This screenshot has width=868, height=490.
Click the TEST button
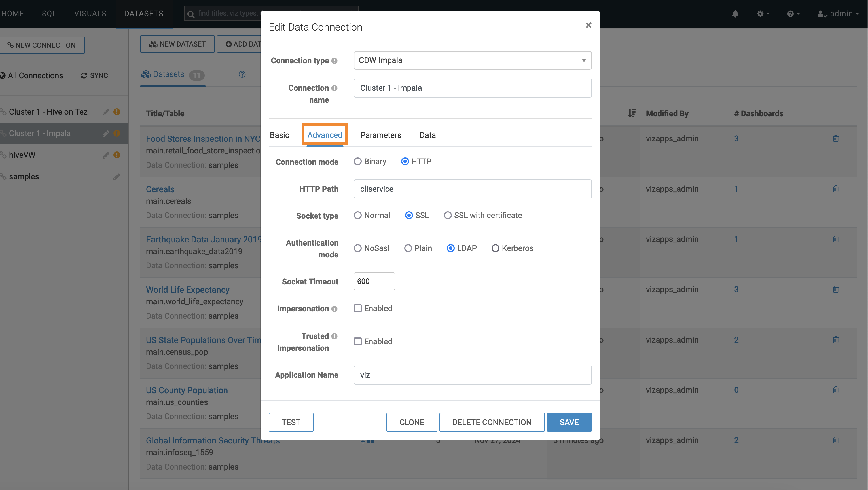coord(291,422)
